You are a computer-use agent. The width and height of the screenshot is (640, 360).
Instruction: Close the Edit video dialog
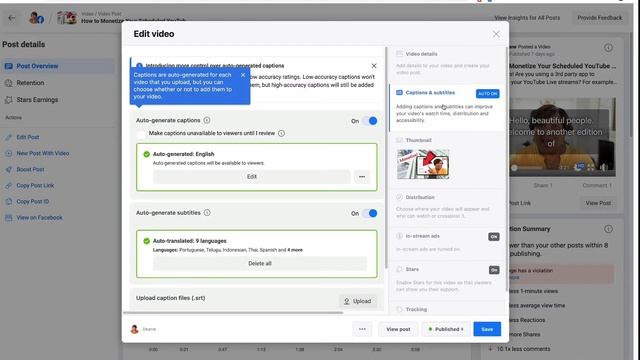pos(496,34)
